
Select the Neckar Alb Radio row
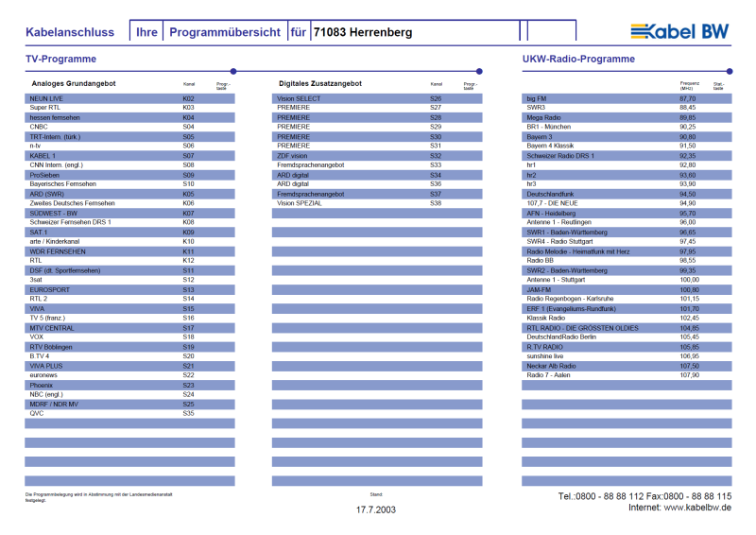(x=627, y=366)
